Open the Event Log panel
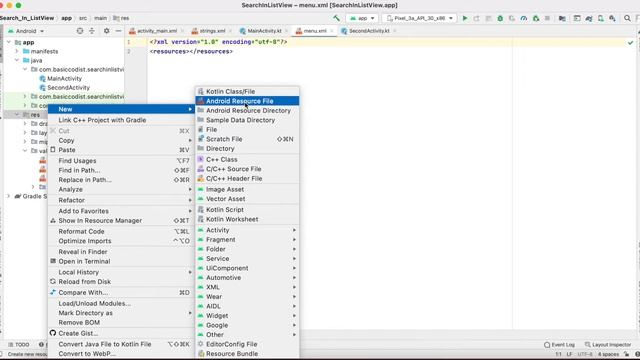The image size is (640, 360). point(559,345)
